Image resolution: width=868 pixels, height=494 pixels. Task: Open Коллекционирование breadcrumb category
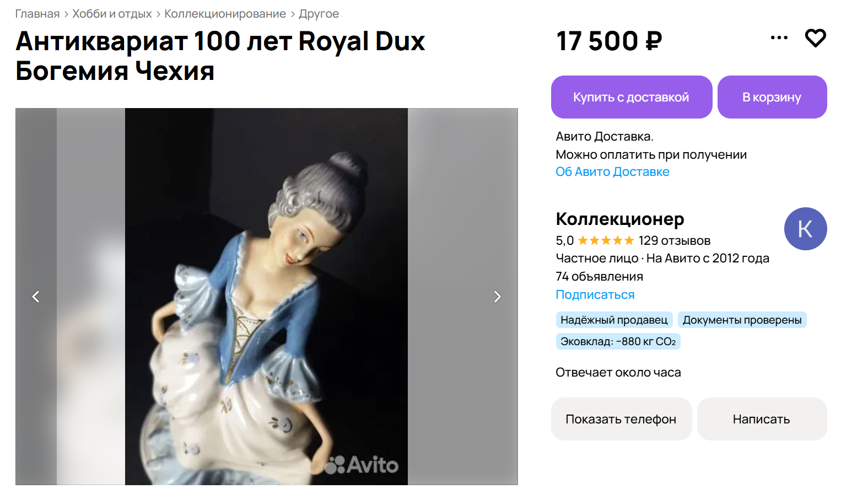pyautogui.click(x=225, y=14)
